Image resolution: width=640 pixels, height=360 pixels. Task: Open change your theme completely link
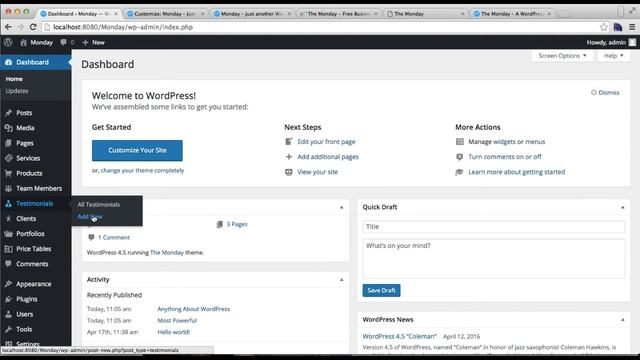(142, 170)
